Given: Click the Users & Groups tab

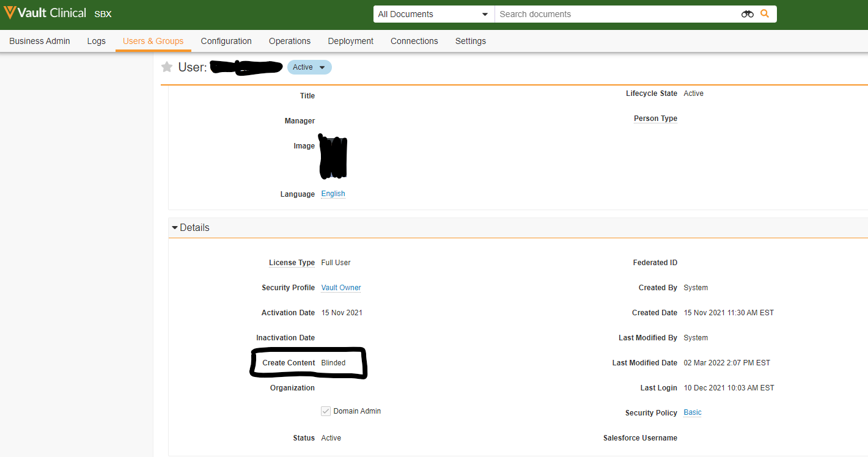Looking at the screenshot, I should (x=153, y=41).
